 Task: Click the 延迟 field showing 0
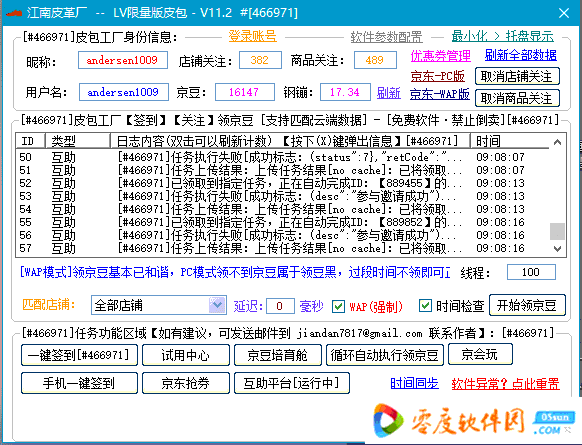point(280,306)
